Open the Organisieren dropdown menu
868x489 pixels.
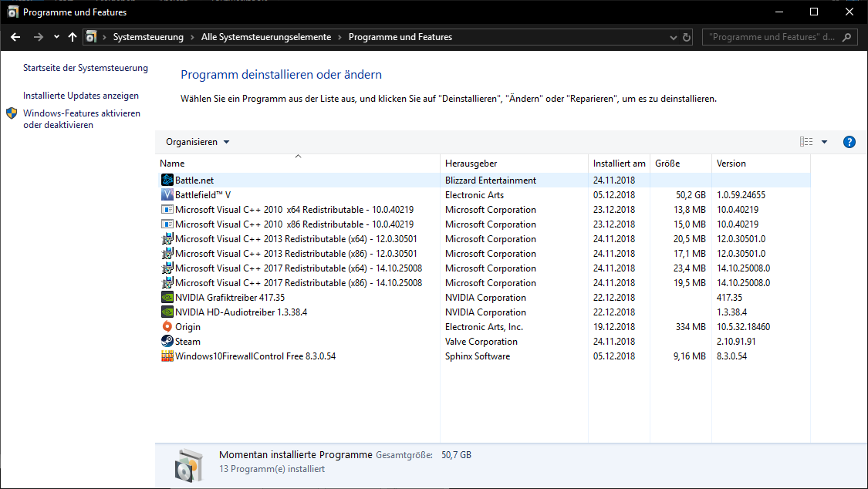[x=198, y=142]
